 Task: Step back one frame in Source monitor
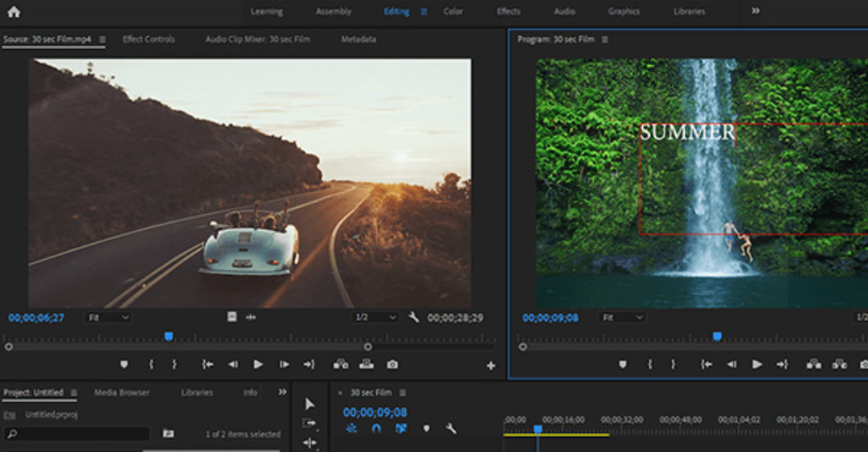(x=233, y=364)
